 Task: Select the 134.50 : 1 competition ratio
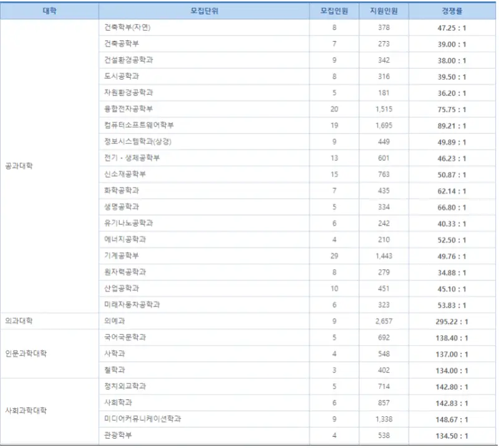pos(452,436)
